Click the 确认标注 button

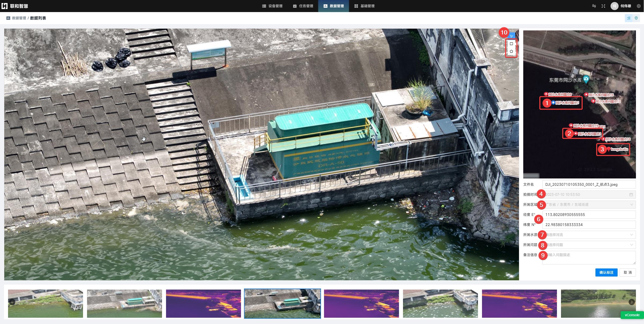606,272
